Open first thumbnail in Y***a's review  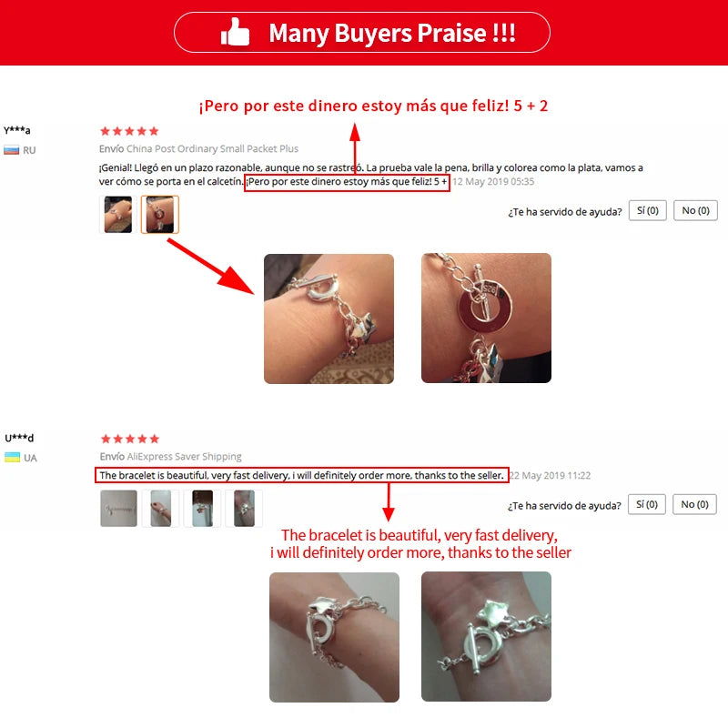118,214
